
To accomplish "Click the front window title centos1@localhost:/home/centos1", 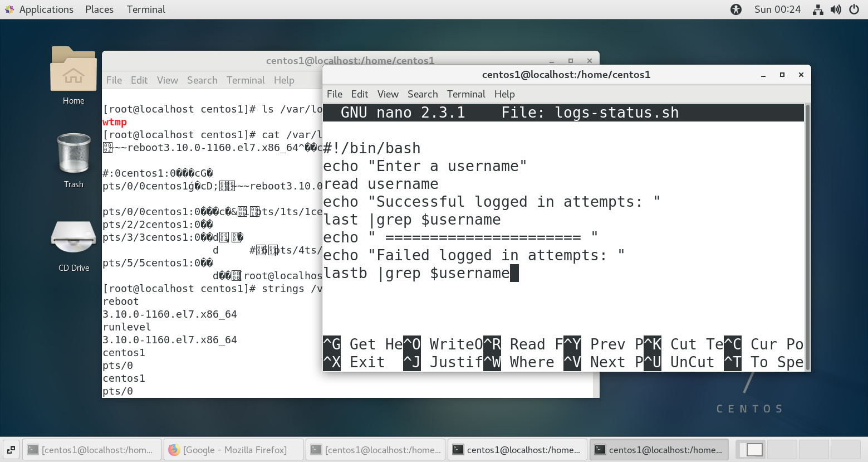I will [x=566, y=75].
